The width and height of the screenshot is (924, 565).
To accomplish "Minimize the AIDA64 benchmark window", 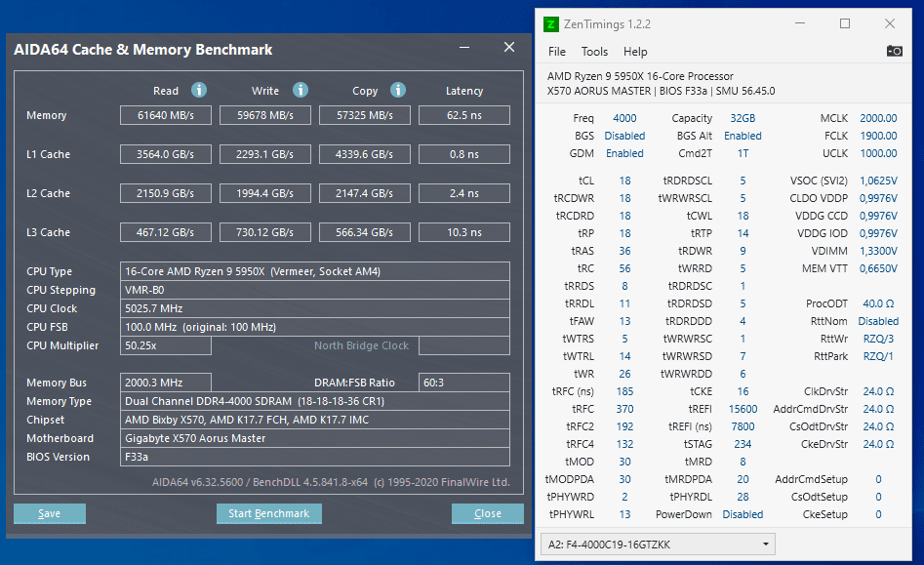I will (464, 47).
